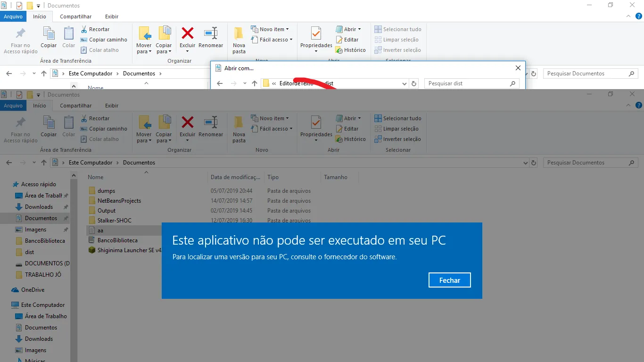This screenshot has width=644, height=362.
Task: Click Fixar no Acesso rápido in upper window
Action: [x=21, y=41]
